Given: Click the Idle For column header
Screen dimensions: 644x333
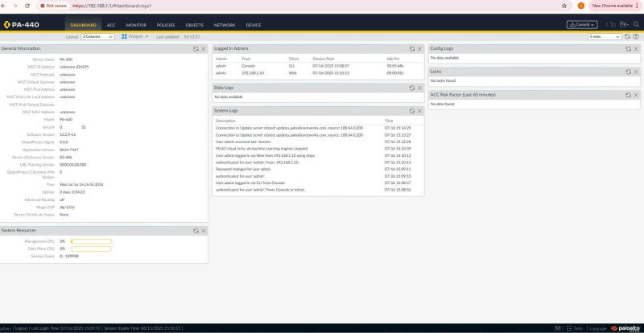Looking at the screenshot, I should click(393, 59).
